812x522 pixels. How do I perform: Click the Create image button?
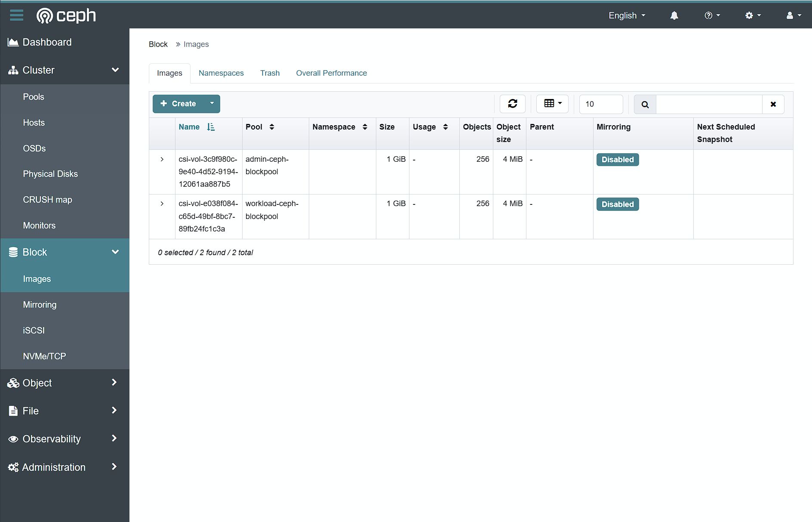(178, 104)
